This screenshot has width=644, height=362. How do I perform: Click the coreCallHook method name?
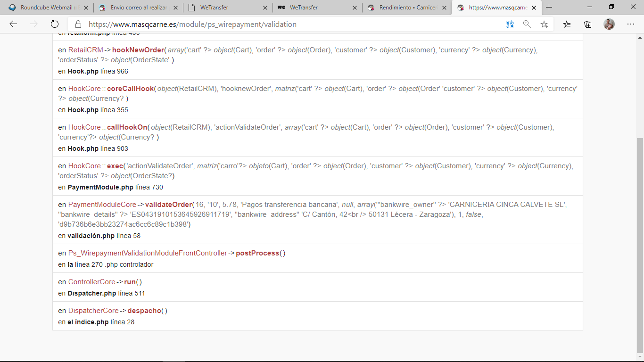coord(130,89)
